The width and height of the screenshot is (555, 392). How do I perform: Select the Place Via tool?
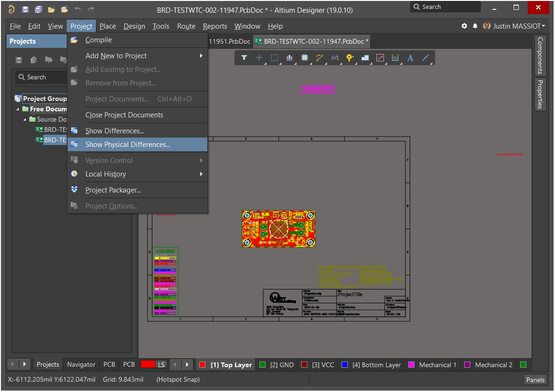tap(350, 58)
